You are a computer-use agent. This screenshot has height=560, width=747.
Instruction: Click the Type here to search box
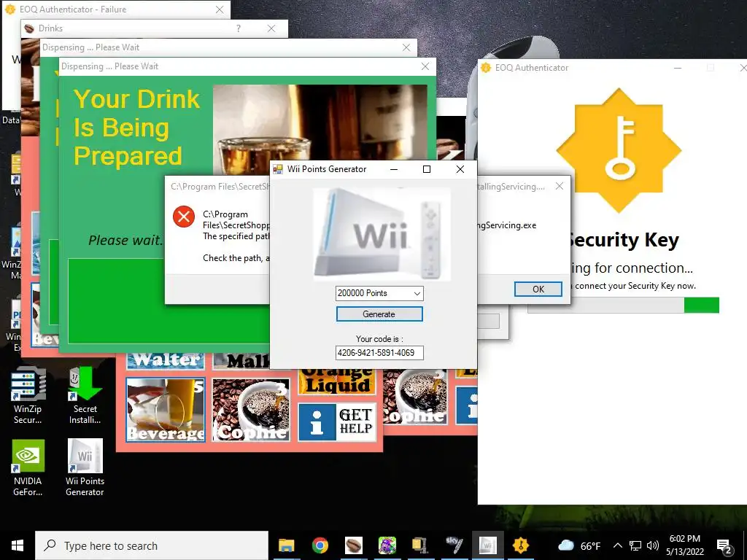tap(152, 545)
